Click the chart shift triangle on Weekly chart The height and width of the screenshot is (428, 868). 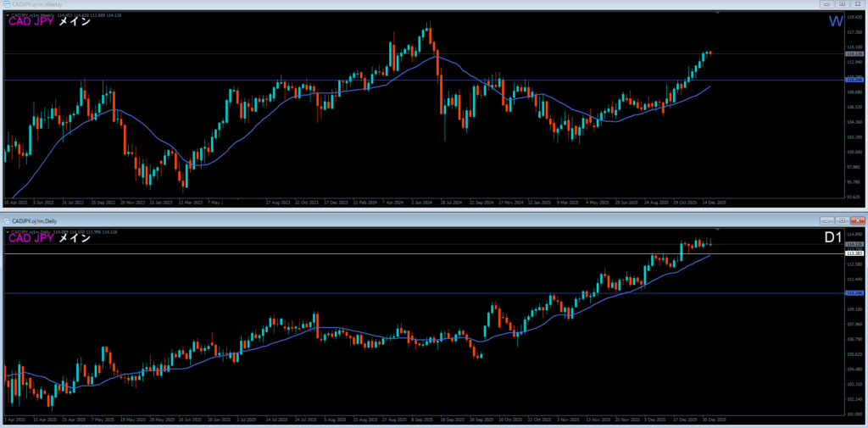pyautogui.click(x=718, y=13)
